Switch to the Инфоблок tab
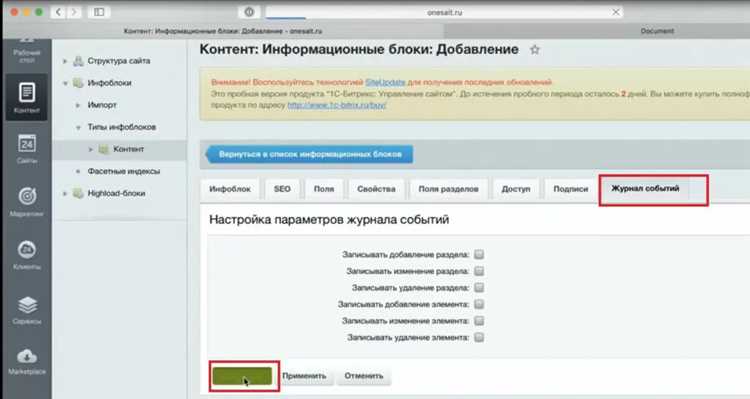 (x=230, y=189)
